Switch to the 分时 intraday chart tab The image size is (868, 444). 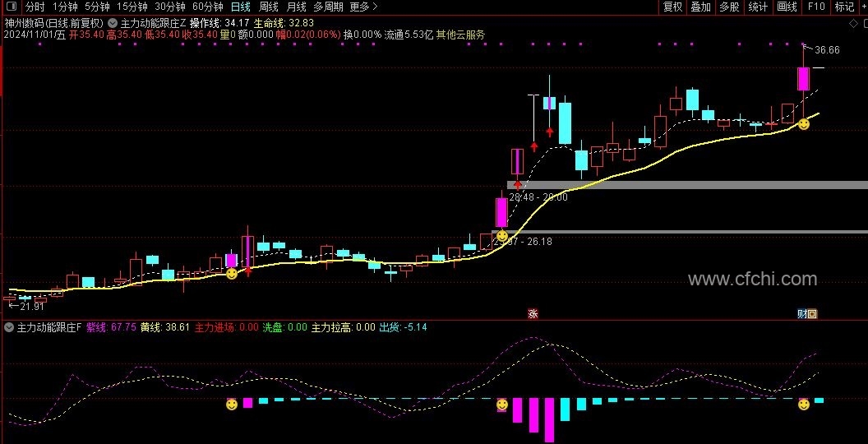tap(36, 7)
